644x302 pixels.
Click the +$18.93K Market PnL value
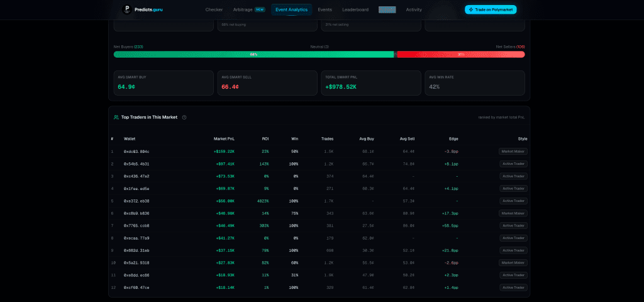[225, 275]
